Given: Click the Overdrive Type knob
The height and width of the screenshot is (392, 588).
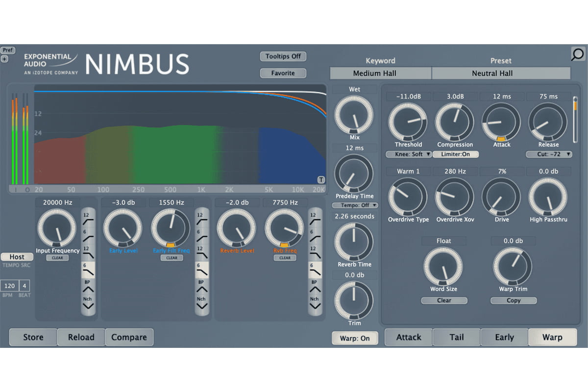Looking at the screenshot, I should point(408,197).
